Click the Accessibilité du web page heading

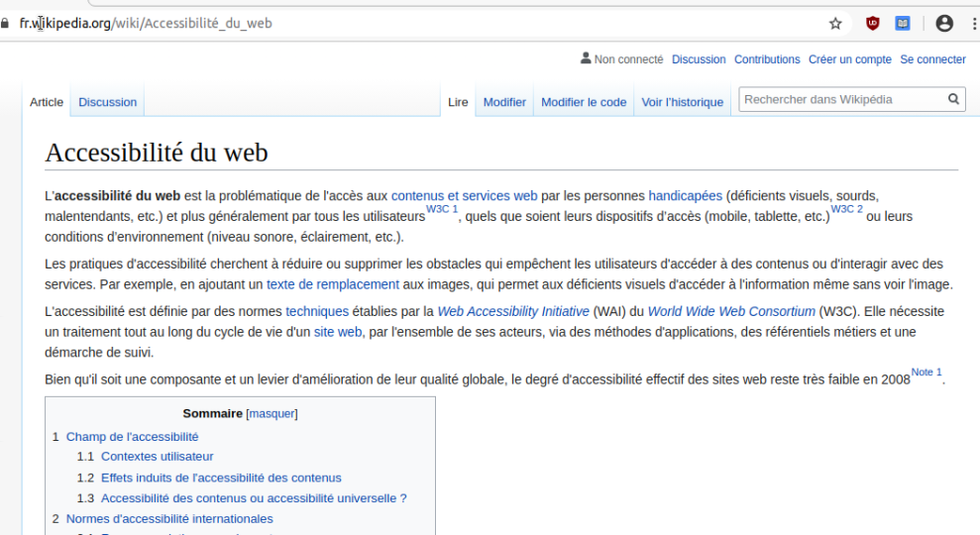coord(157,153)
